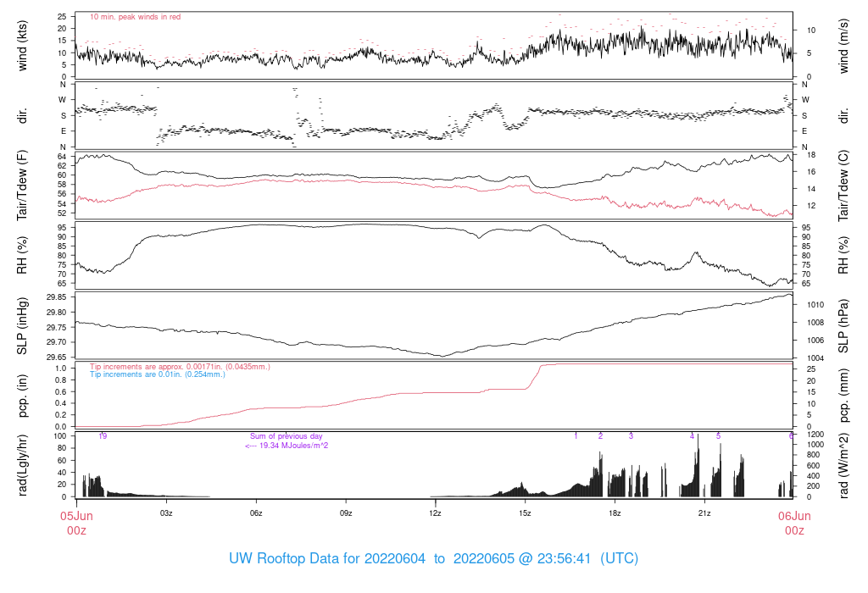Screen dimensions: 868x593
Task: Click the '06Jun' end date label
Action: coord(794,516)
